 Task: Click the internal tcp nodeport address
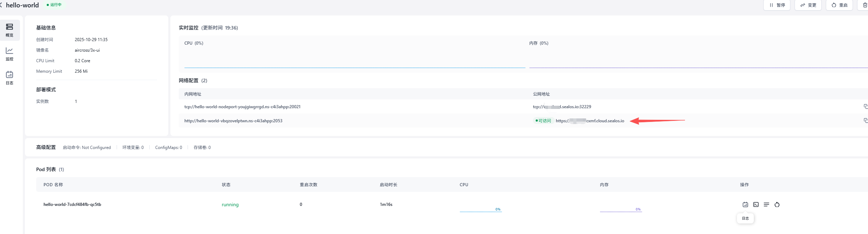(242, 107)
